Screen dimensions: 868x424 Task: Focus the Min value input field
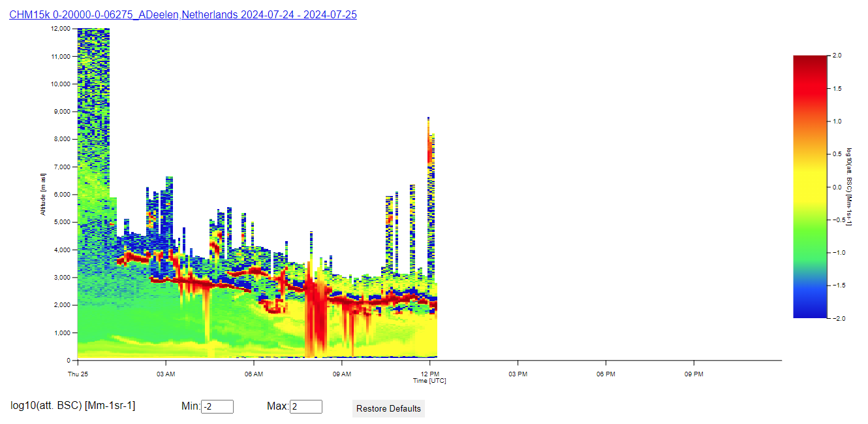pos(217,406)
